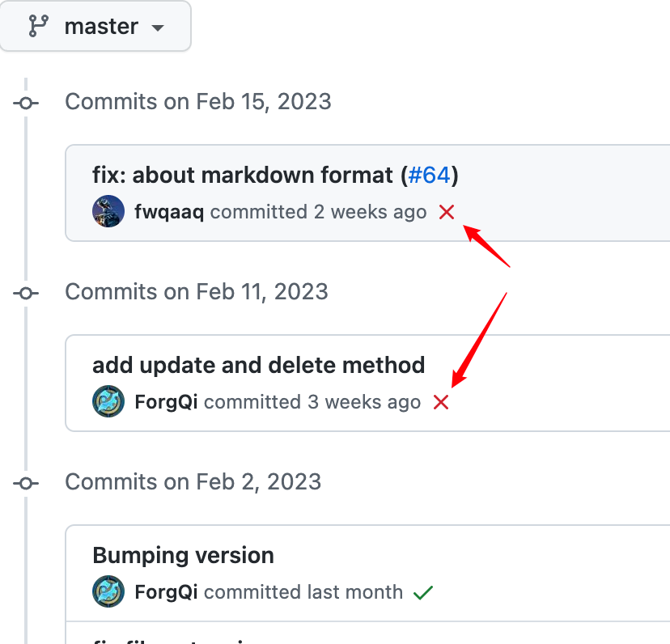The height and width of the screenshot is (644, 670).
Task: Open ForgQi username on 3 weeks ago commit
Action: (166, 402)
